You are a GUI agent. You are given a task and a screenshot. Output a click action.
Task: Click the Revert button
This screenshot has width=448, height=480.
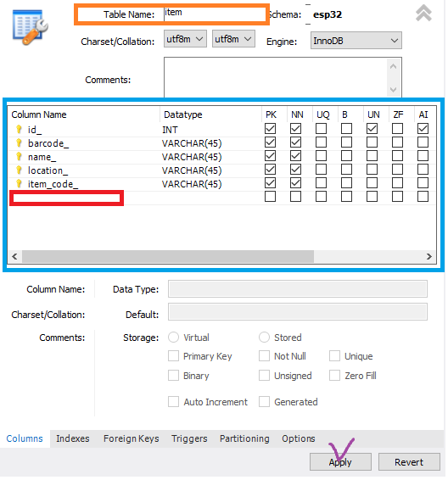tap(409, 462)
